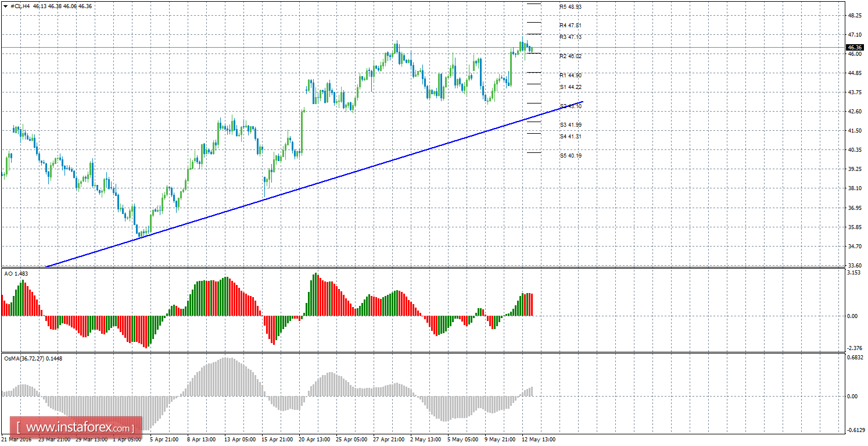
Task: Select the S1 44.22 support label
Action: coord(570,87)
